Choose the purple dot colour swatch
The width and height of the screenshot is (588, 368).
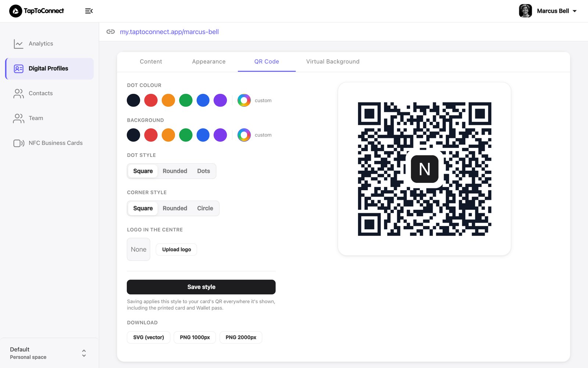point(220,100)
